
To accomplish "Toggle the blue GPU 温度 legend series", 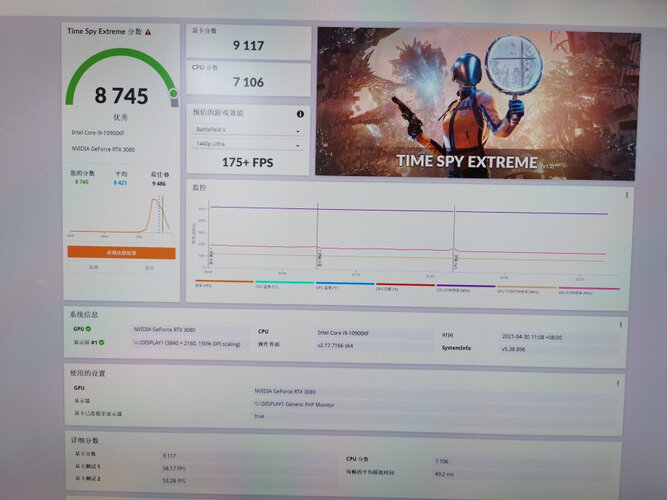I will tap(345, 285).
